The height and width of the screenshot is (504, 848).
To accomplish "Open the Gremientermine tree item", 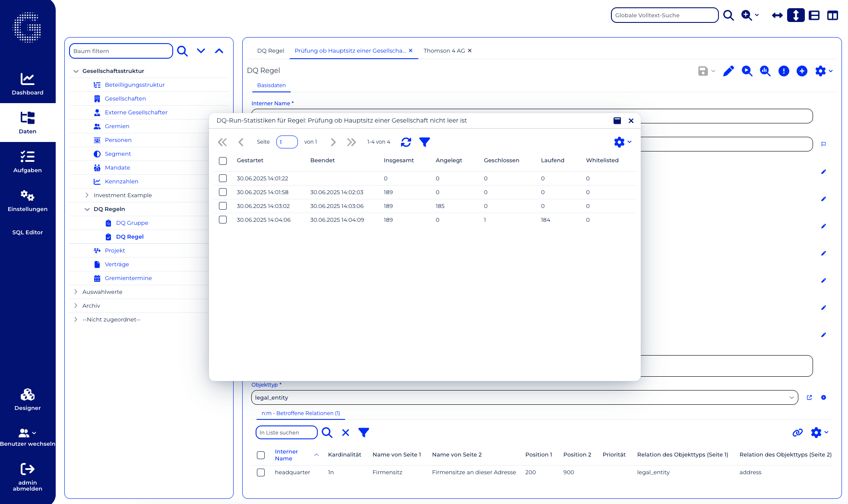I will pos(128,278).
